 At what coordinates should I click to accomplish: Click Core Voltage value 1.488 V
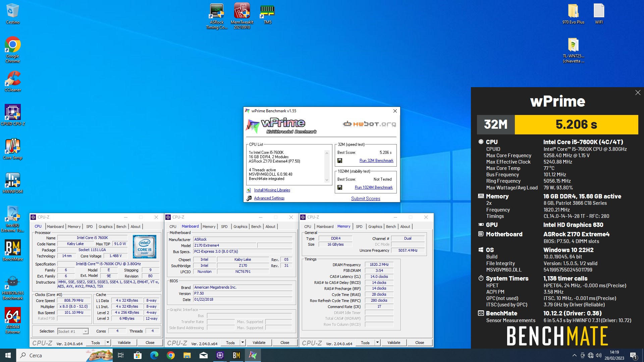coord(115,256)
